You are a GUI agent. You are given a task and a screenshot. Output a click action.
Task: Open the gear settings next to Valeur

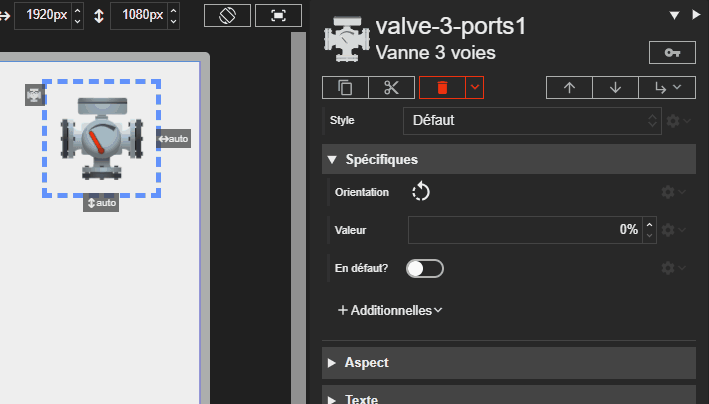(x=673, y=230)
